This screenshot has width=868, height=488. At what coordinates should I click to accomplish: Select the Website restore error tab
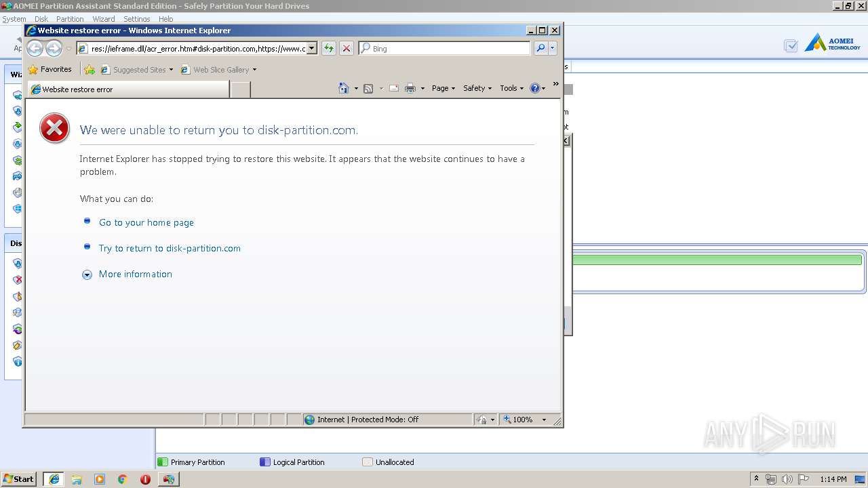129,89
